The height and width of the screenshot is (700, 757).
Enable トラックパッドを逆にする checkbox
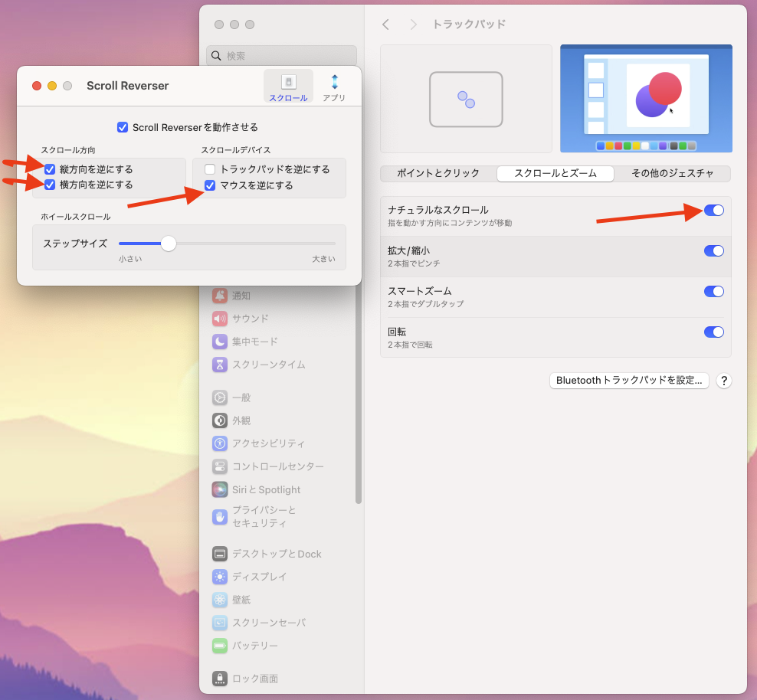click(x=210, y=169)
